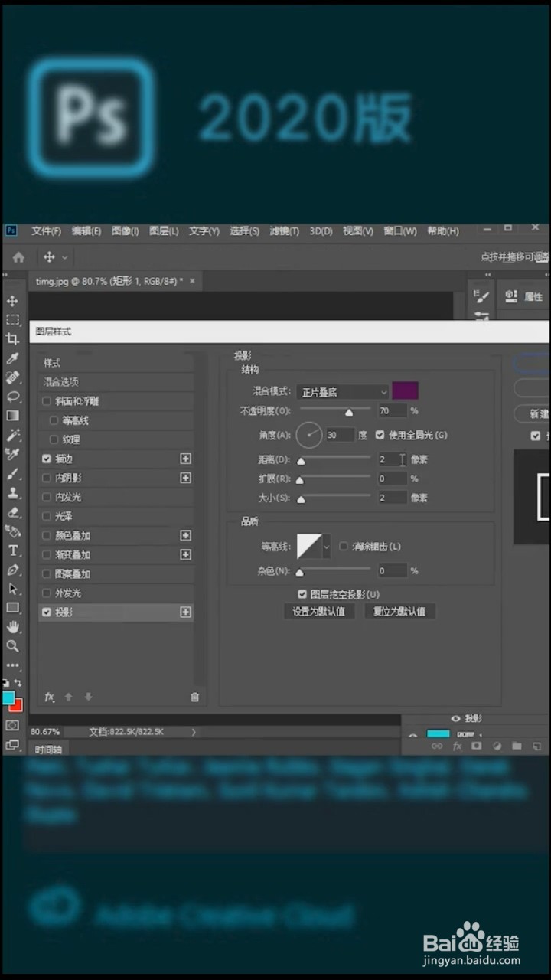Select the Move tool in toolbar
This screenshot has height=980, width=551.
(12, 301)
